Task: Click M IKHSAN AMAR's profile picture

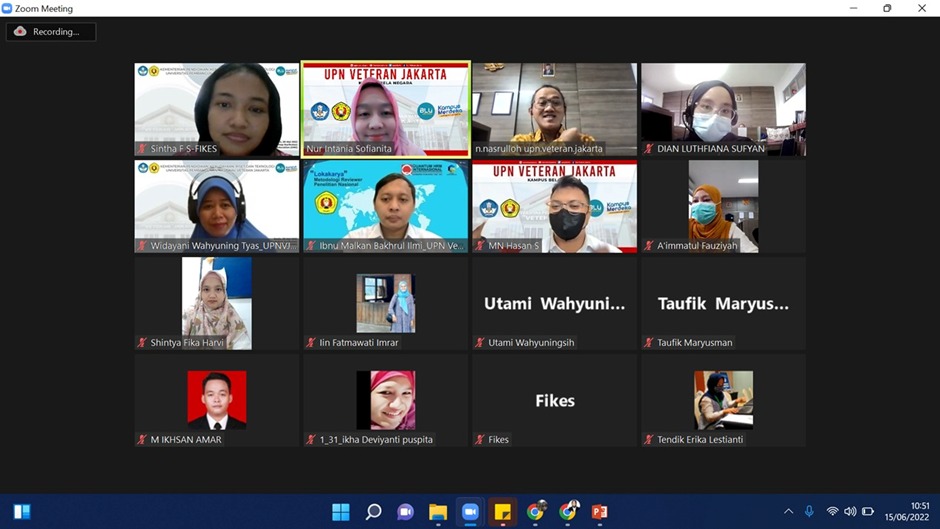Action: (217, 400)
